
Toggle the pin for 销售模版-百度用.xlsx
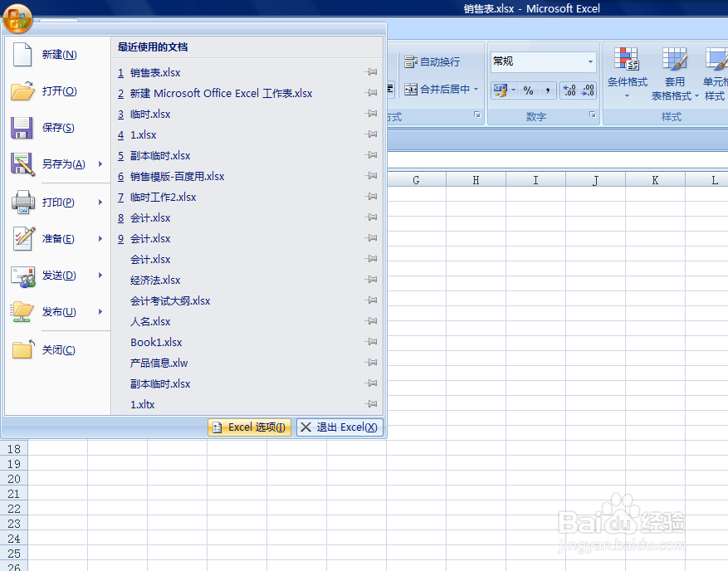(x=371, y=175)
